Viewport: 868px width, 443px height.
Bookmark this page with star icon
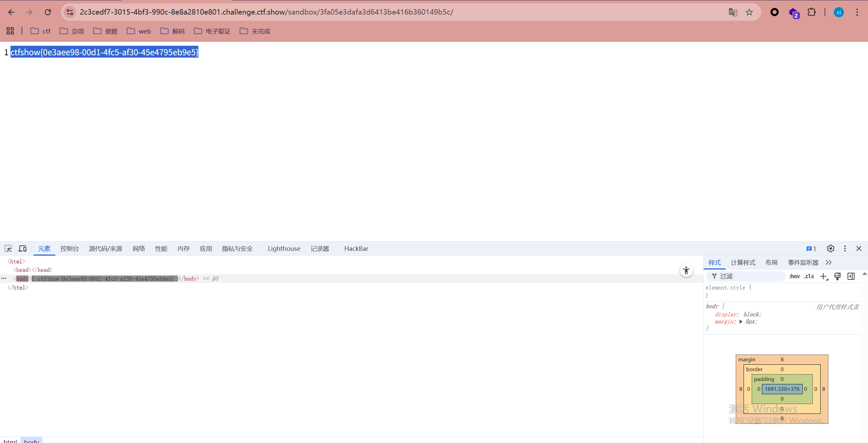(749, 12)
